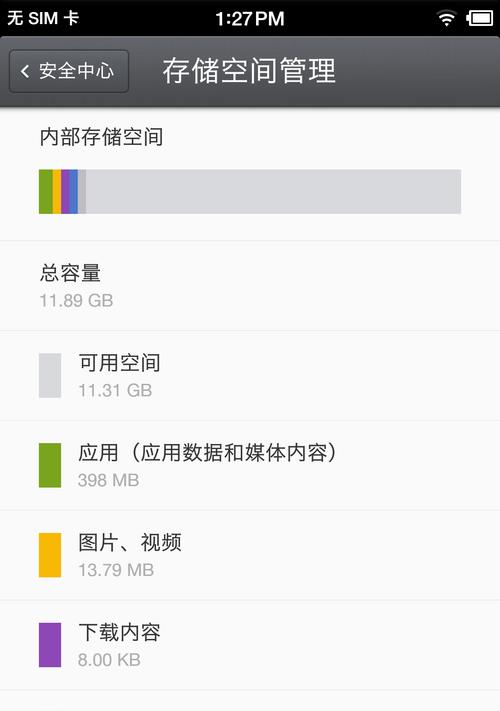500x711 pixels.
Task: Tap the green segment of storage bar
Action: click(46, 191)
